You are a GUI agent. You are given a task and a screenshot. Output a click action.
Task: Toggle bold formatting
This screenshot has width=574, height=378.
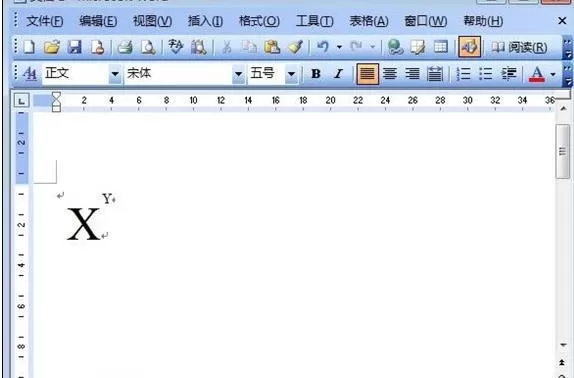(316, 74)
